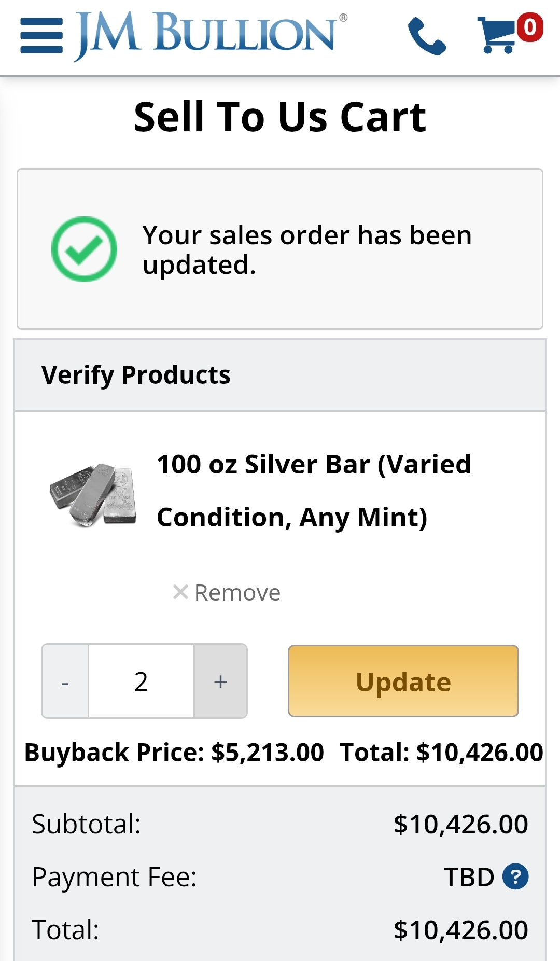
Task: Open the 100 oz Silver Bar title
Action: pyautogui.click(x=314, y=490)
